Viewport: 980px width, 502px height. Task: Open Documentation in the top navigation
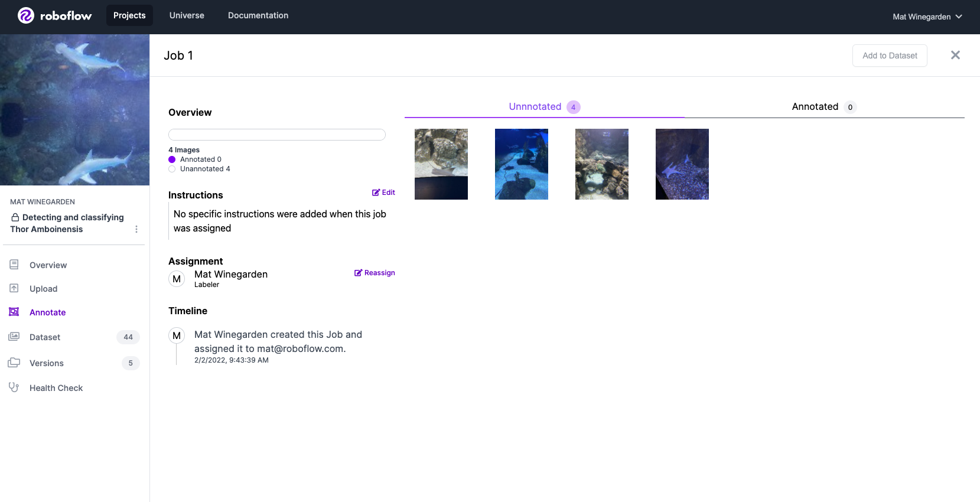click(258, 15)
